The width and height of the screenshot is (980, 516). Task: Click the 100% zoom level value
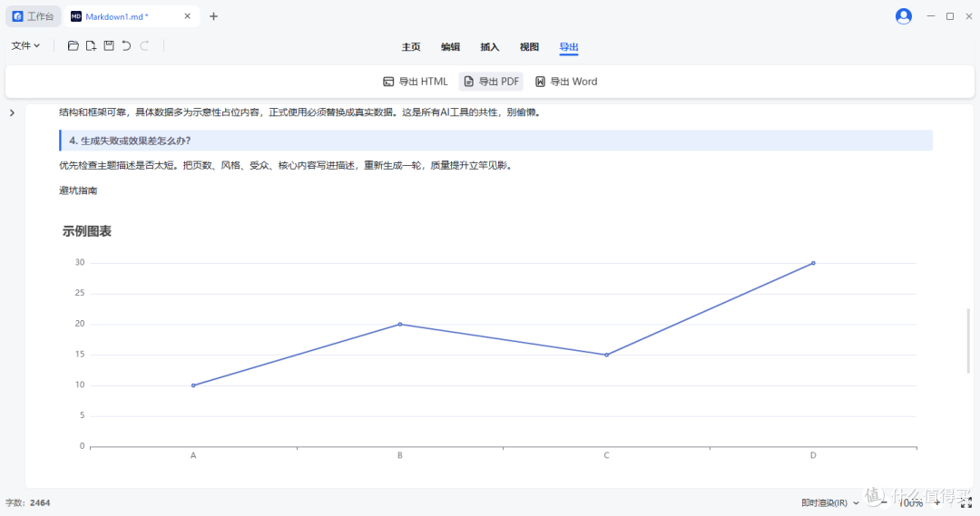911,503
